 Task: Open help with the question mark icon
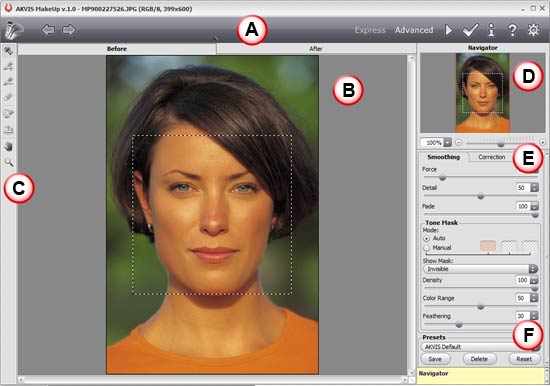[512, 30]
